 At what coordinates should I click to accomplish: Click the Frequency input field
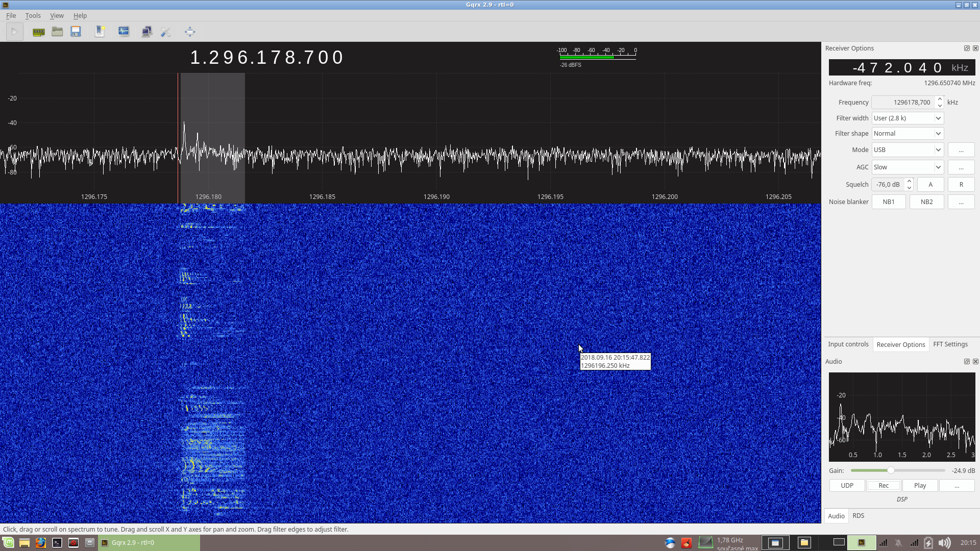click(902, 102)
